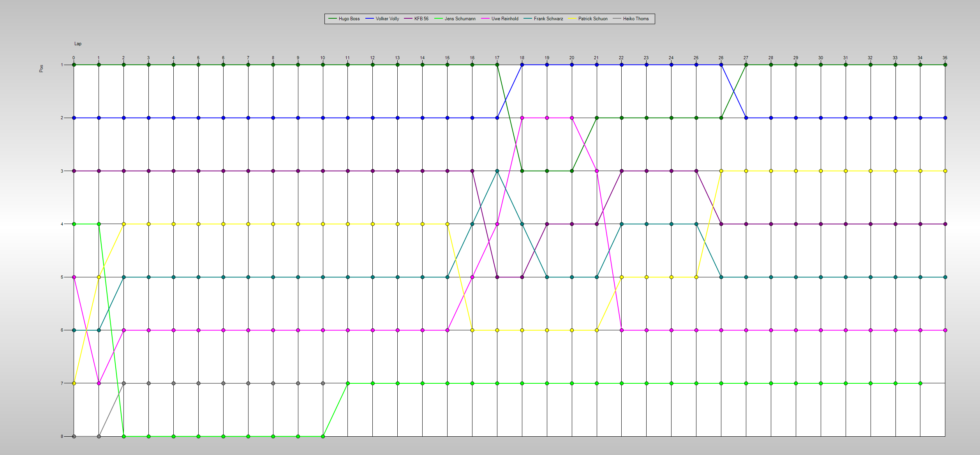Click Patrick Schuon's yellow point at lap 26, position 3
The height and width of the screenshot is (455, 980).
pos(721,171)
